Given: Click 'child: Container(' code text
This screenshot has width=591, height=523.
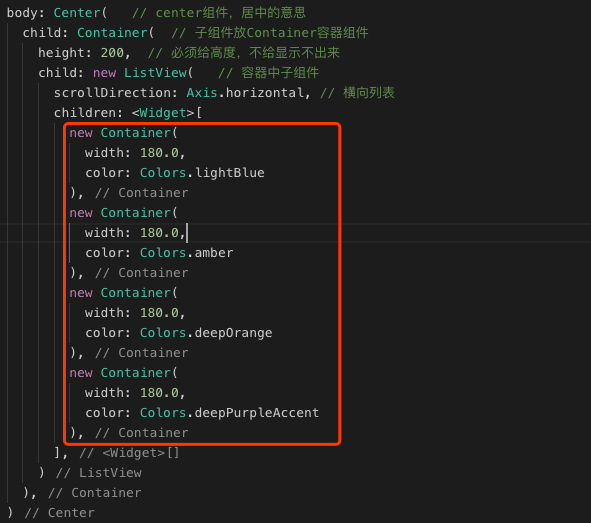Looking at the screenshot, I should 89,33.
